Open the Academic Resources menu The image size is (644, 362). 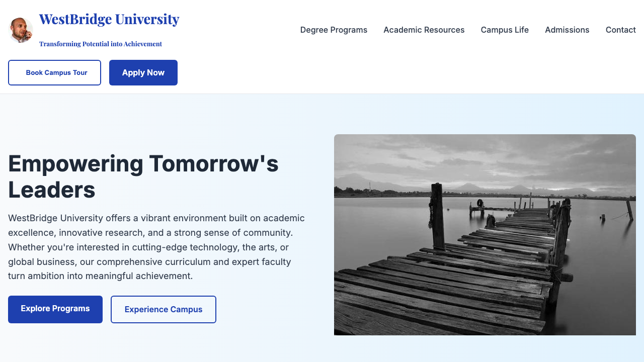point(424,30)
